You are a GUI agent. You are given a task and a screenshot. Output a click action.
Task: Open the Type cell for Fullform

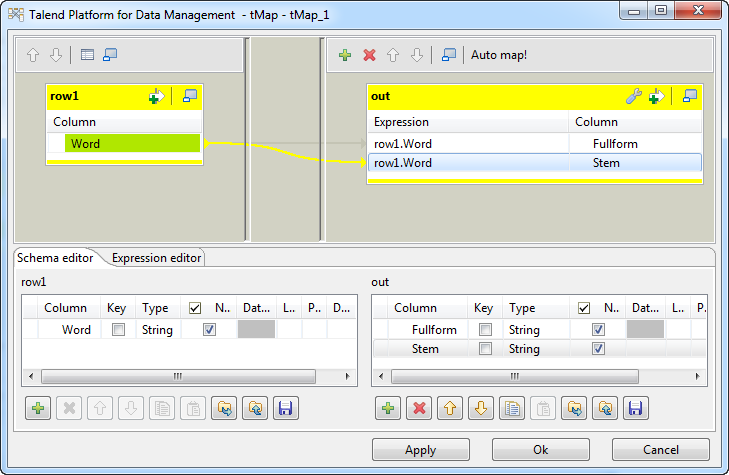[535, 330]
